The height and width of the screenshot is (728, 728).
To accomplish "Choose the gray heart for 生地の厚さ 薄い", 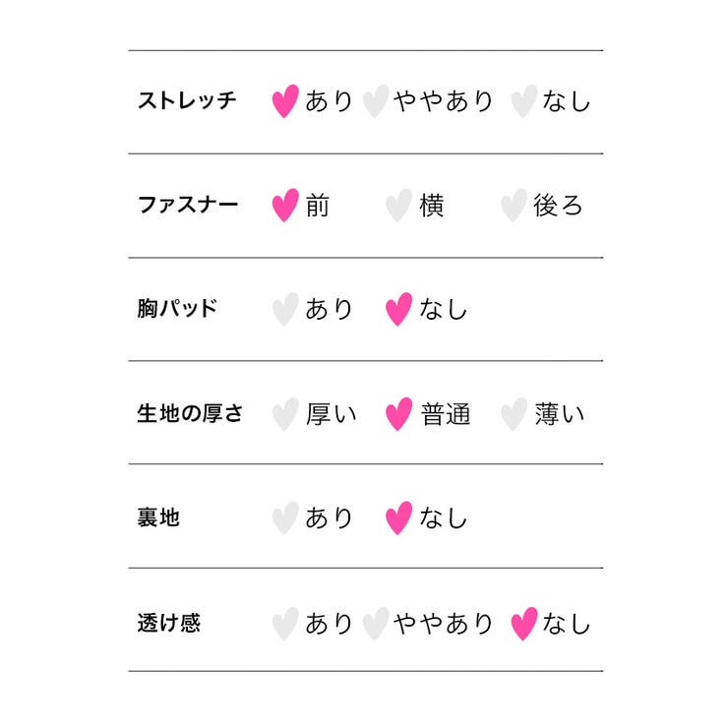I will 514,414.
